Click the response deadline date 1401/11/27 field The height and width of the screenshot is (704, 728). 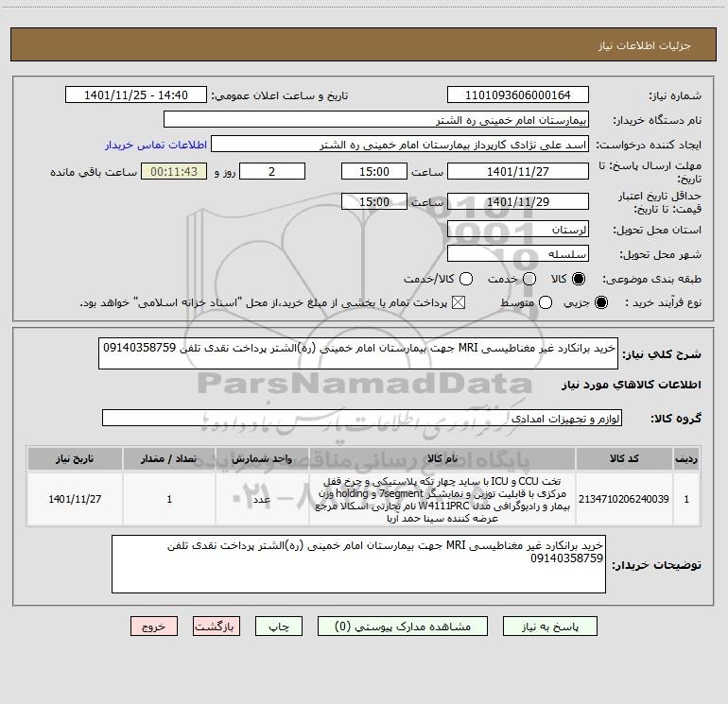coord(518,171)
